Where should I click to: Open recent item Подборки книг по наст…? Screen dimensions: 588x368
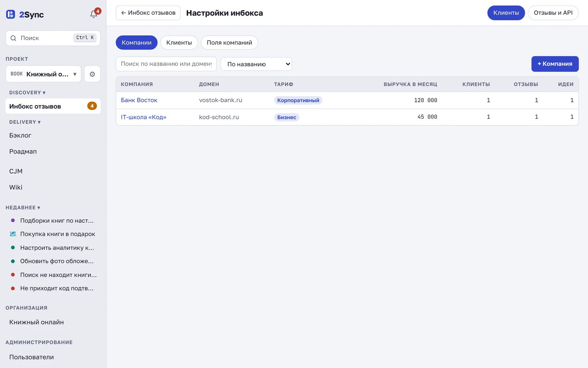click(53, 221)
